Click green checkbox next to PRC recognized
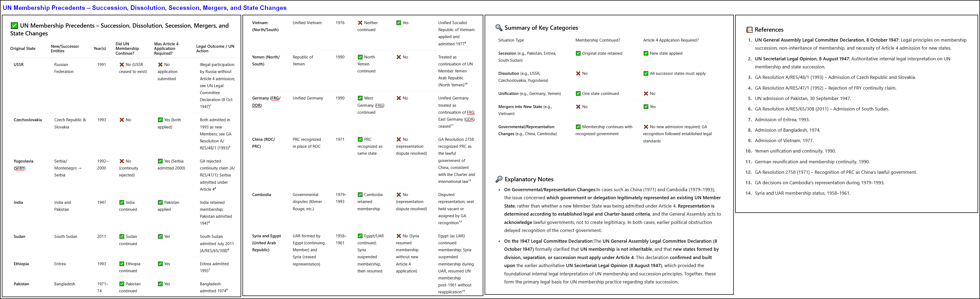Viewport: 980px width, 299px height. [360, 139]
